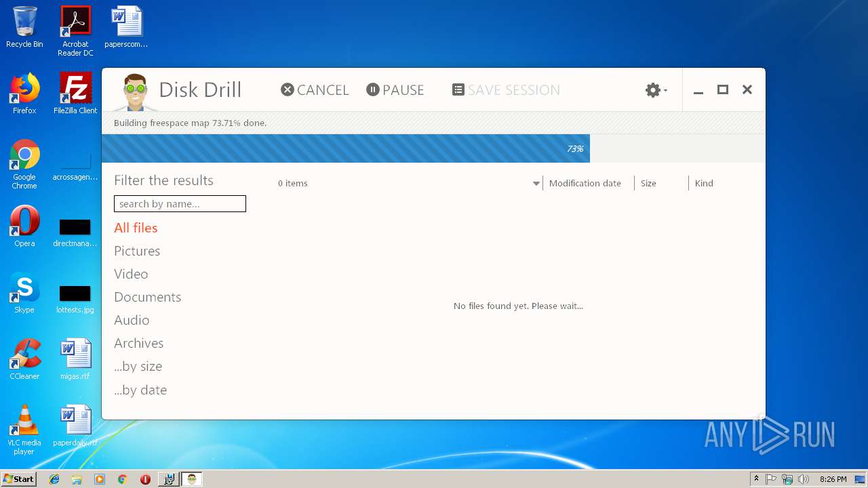Filter results by Audio
Image resolution: width=868 pixels, height=488 pixels.
[x=132, y=320]
